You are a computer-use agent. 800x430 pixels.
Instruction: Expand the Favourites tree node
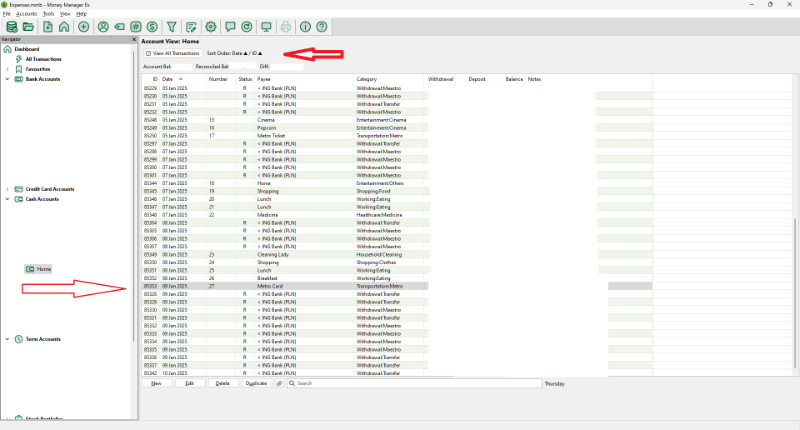click(7, 69)
